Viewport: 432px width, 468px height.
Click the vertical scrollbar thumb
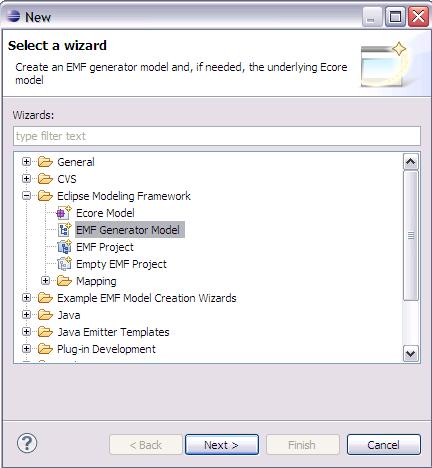tap(411, 236)
